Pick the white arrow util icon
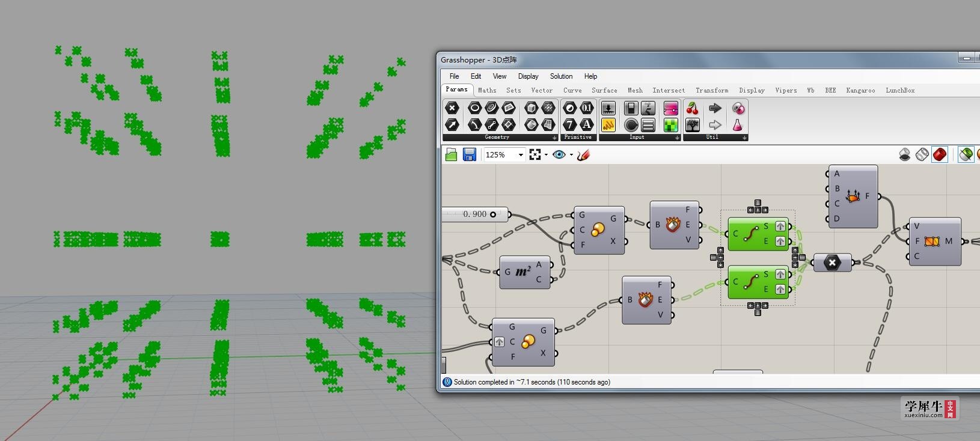 point(715,125)
